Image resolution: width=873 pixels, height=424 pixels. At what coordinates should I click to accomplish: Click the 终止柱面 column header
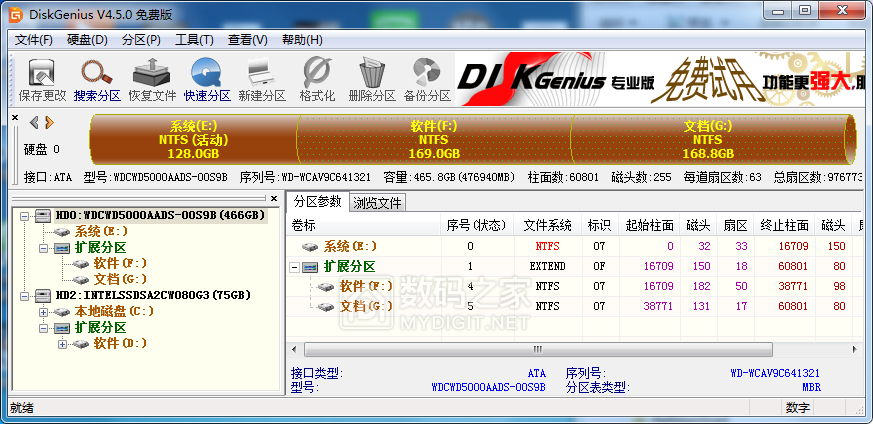coord(784,225)
